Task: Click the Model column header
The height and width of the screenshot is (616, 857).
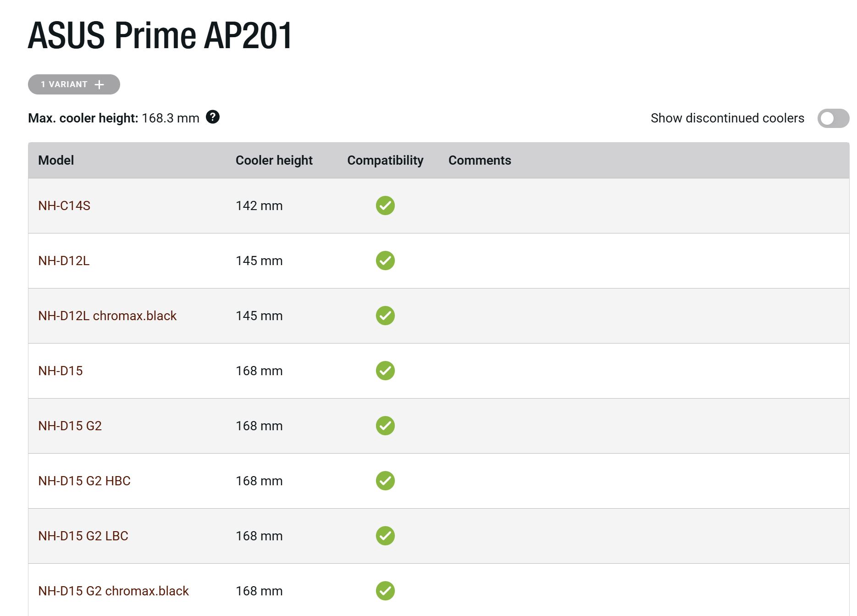Action: 56,160
